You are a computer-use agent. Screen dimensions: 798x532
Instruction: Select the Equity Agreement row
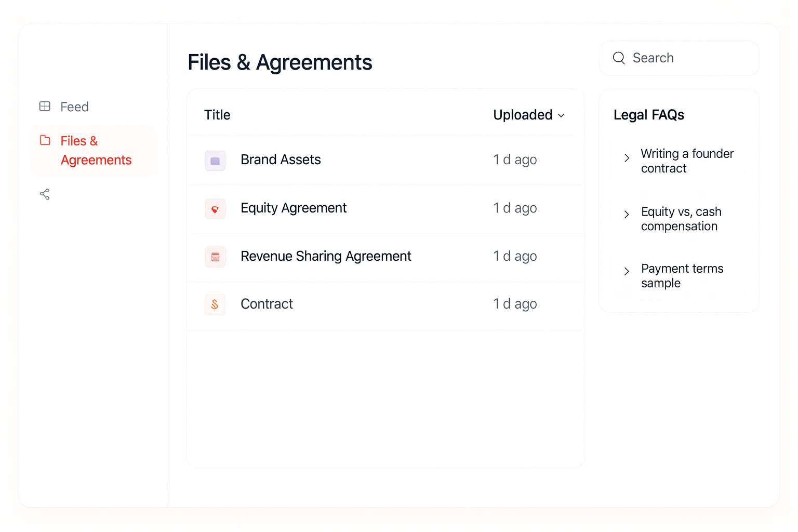click(293, 208)
